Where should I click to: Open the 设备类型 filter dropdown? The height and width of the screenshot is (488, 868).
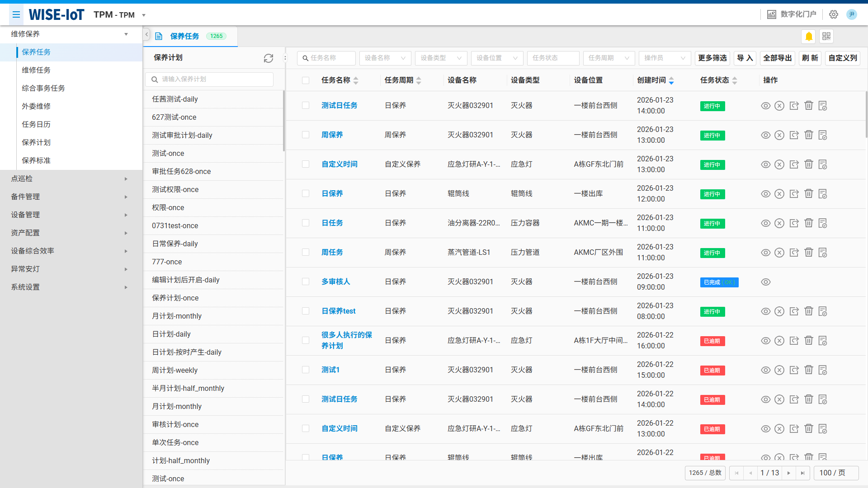(441, 58)
